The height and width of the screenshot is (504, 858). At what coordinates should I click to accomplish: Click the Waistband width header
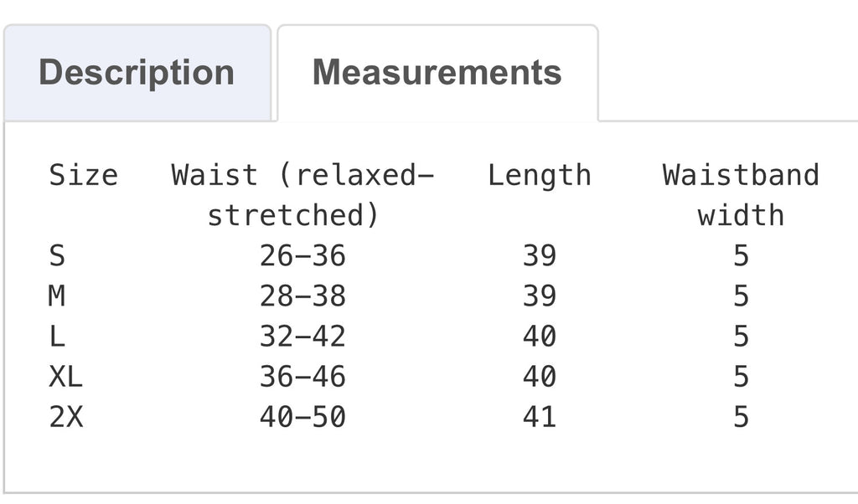pyautogui.click(x=741, y=195)
